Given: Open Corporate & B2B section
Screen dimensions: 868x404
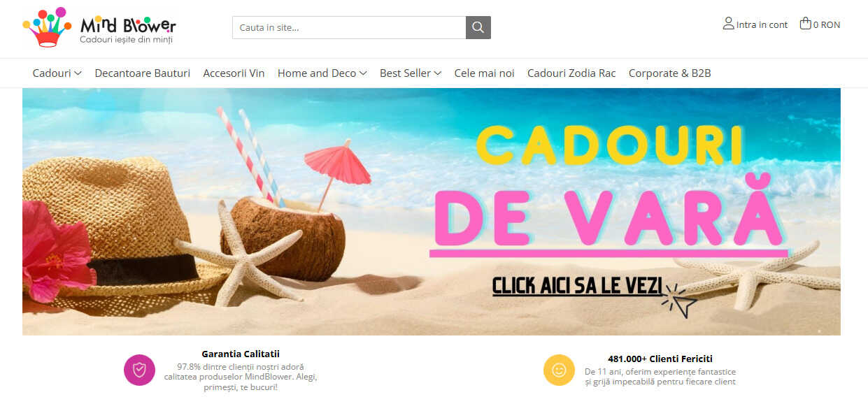Looking at the screenshot, I should click(x=670, y=73).
